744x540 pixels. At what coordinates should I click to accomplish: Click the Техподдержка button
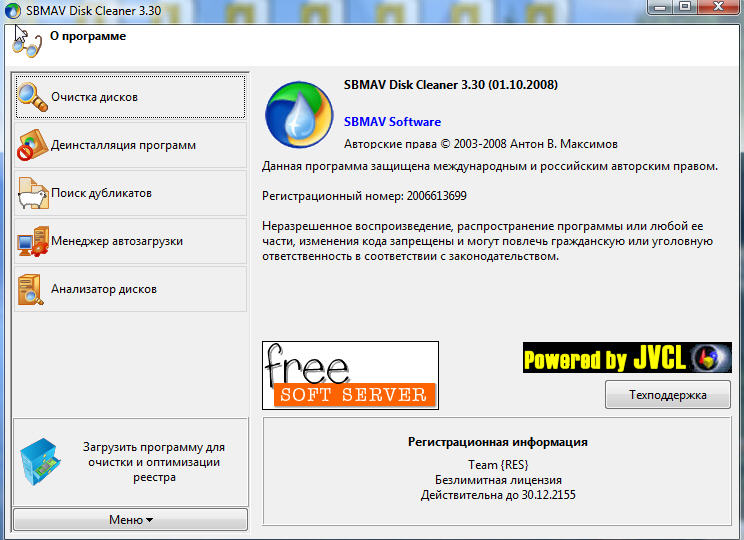(x=668, y=395)
